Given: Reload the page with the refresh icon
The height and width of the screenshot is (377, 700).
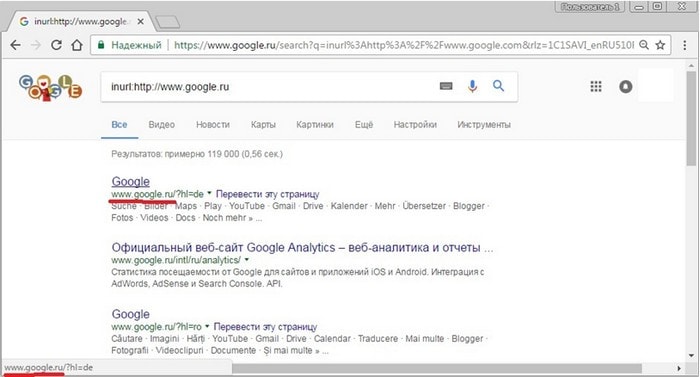Looking at the screenshot, I should [56, 45].
